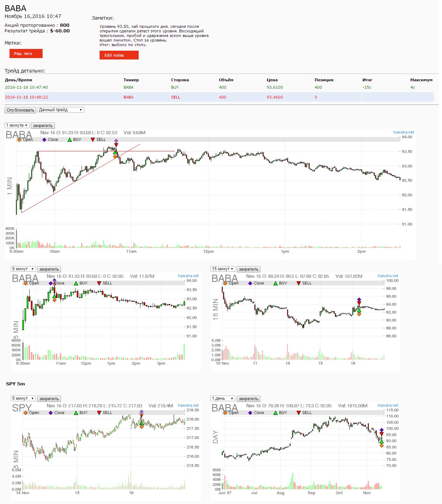Click the Позиция column header
Screen dimensions: 442x504
(324, 80)
